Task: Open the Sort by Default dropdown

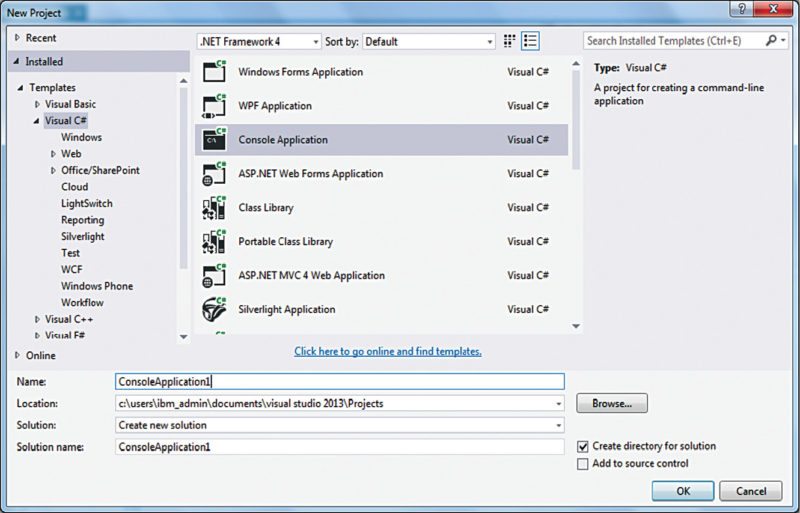Action: (x=429, y=42)
